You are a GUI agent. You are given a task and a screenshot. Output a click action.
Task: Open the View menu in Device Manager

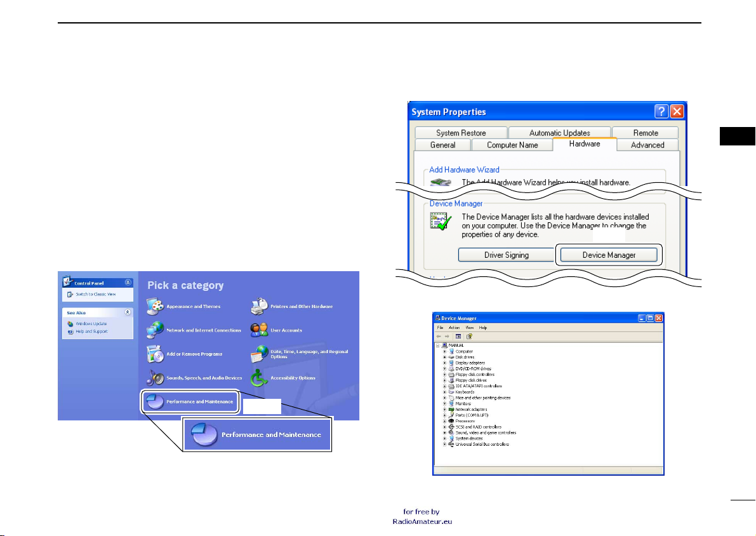pyautogui.click(x=469, y=328)
